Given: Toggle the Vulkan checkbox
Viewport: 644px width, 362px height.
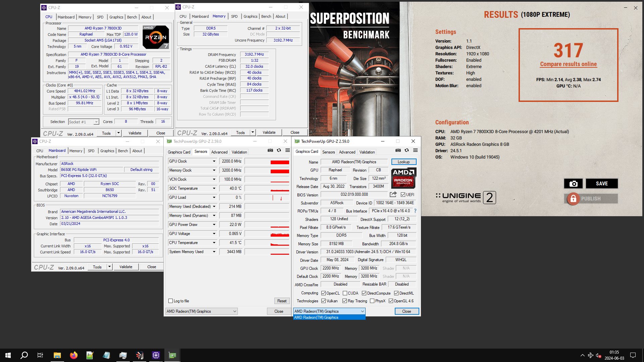Looking at the screenshot, I should (x=323, y=301).
